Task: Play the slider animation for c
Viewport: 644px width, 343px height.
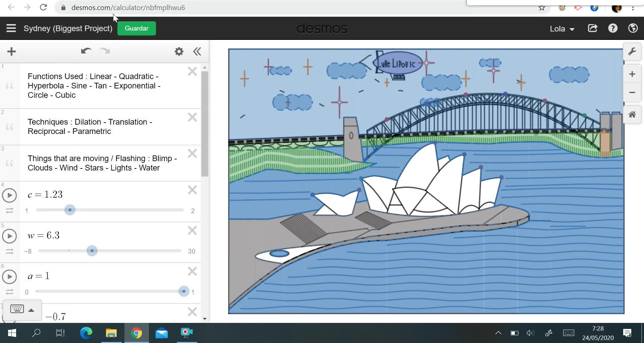Action: tap(9, 195)
